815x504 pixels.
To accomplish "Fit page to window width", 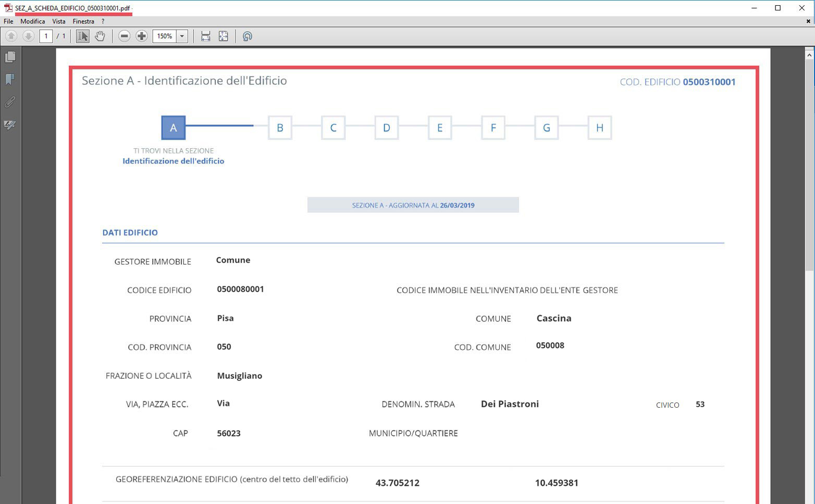I will (206, 36).
